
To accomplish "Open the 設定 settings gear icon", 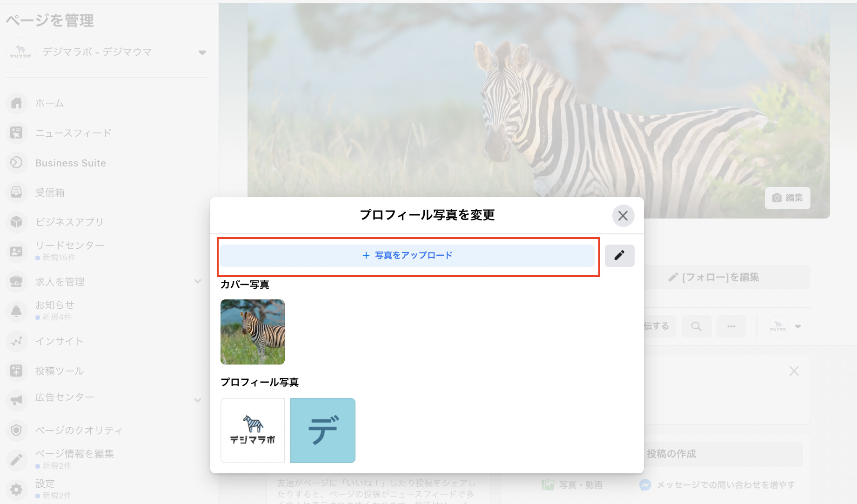I will pos(17,489).
